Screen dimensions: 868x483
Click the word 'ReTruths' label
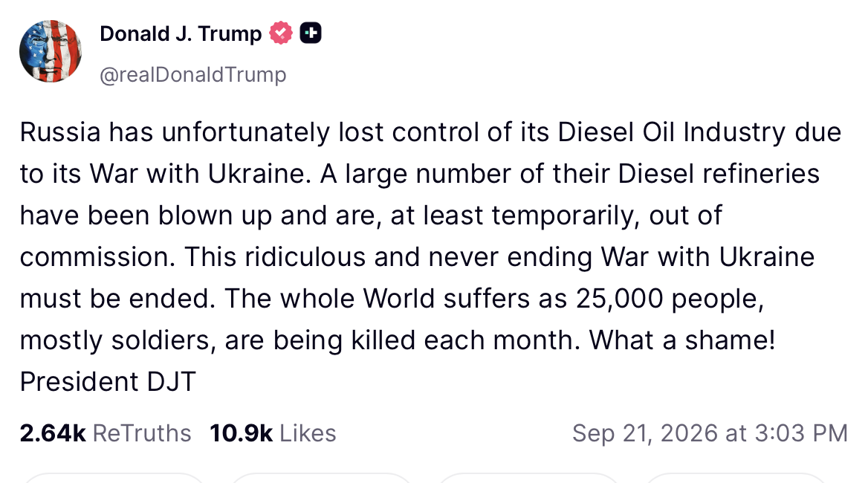click(x=142, y=433)
